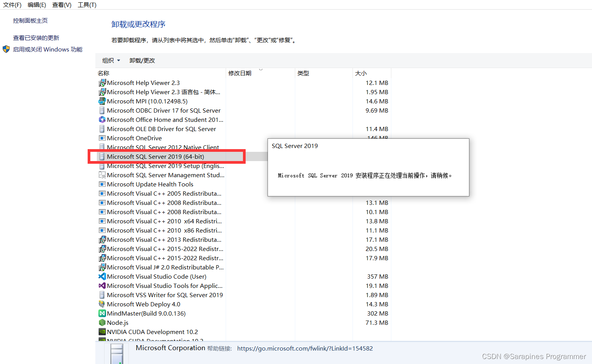Click the Microsoft Update Health Tools icon
The width and height of the screenshot is (592, 364).
click(x=102, y=184)
